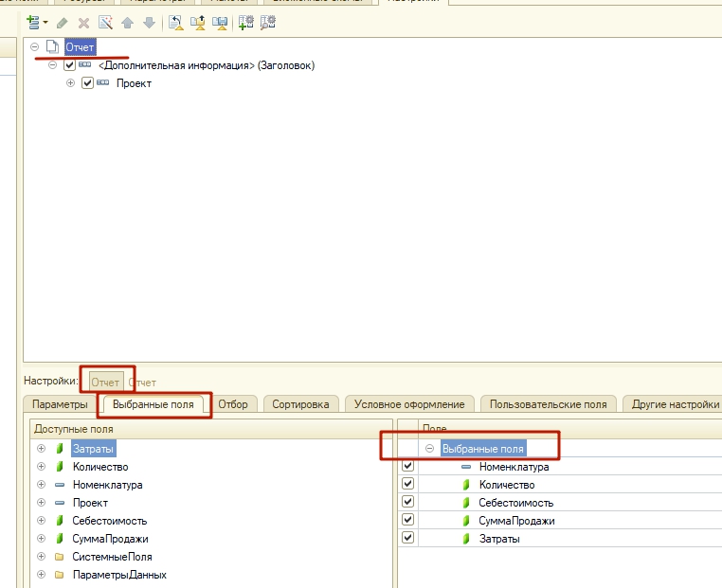The height and width of the screenshot is (588, 722).
Task: Move element down with the arrow icon
Action: 148,22
